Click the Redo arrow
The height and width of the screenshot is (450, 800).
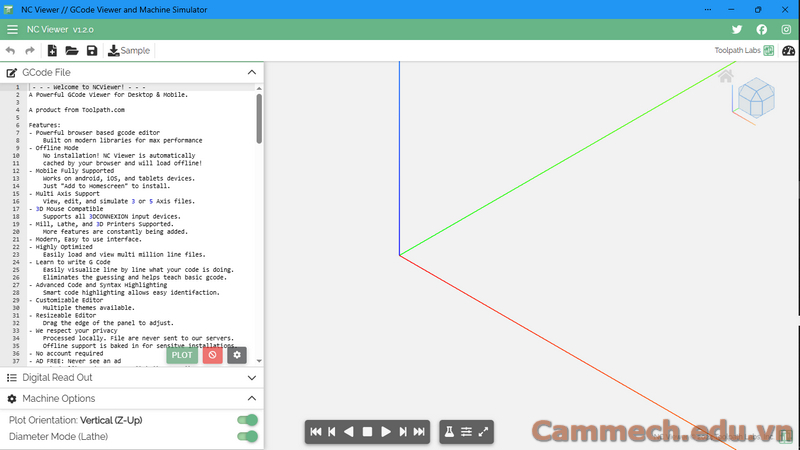30,51
